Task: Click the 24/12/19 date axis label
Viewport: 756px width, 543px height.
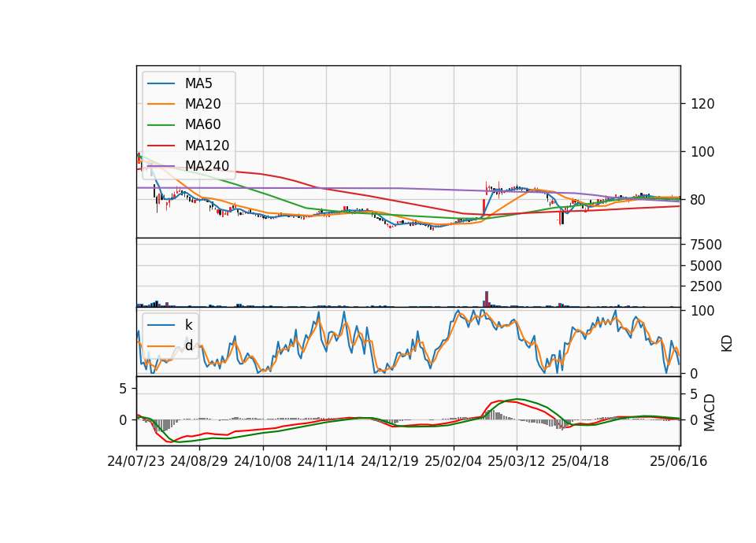Action: click(x=390, y=461)
